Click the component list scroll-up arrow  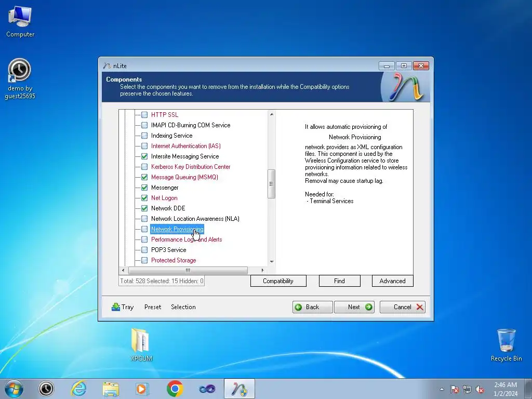coord(271,114)
